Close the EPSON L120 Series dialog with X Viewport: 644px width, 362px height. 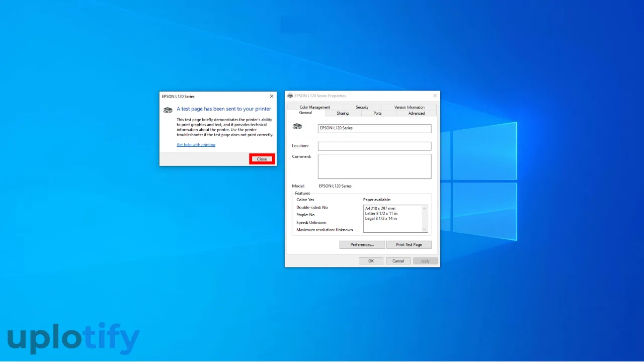click(x=272, y=96)
